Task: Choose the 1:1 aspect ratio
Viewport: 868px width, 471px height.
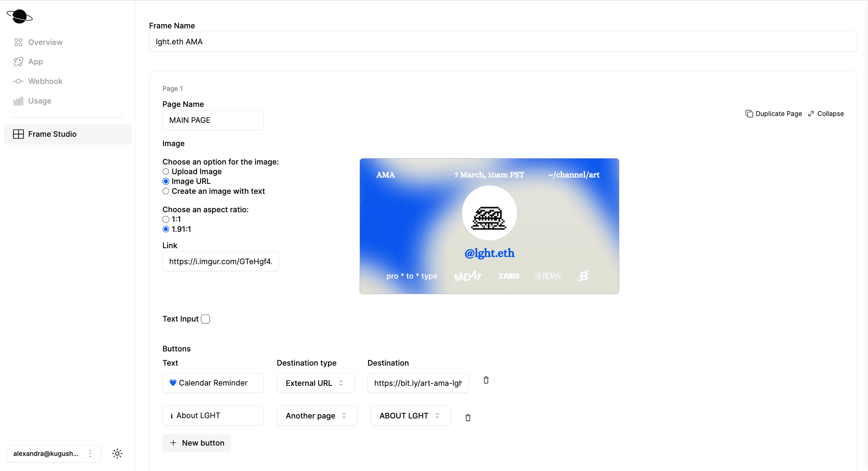Action: click(x=166, y=219)
